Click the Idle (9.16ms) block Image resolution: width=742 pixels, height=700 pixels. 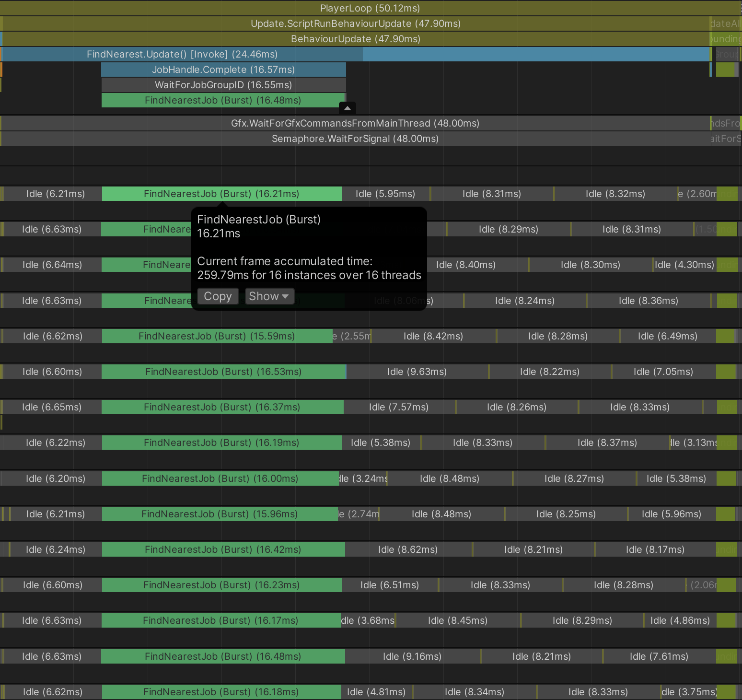[x=412, y=656]
